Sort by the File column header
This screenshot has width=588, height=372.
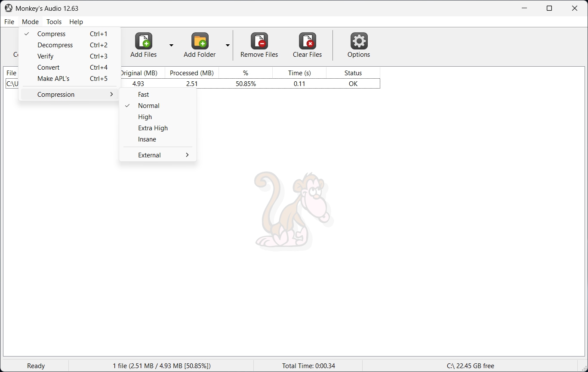pyautogui.click(x=12, y=73)
